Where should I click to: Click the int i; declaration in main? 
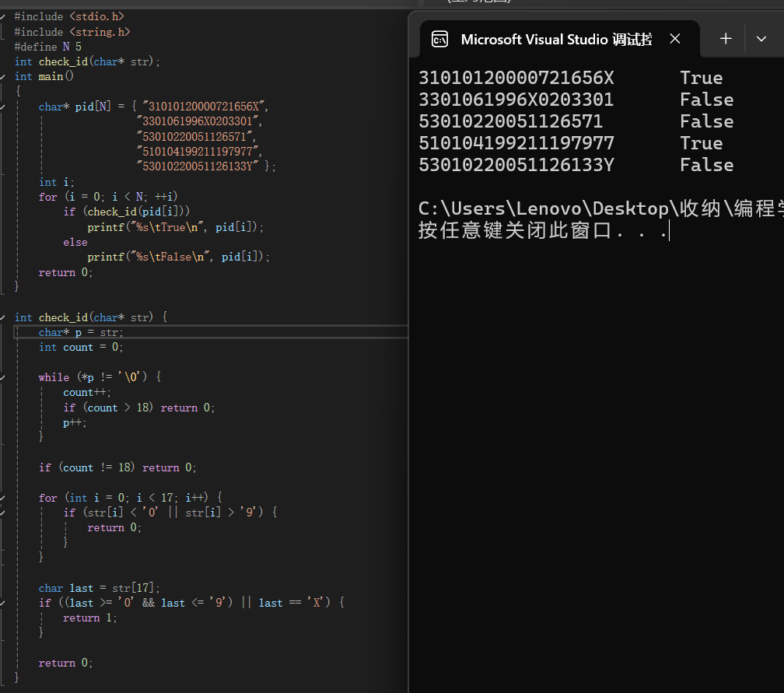pos(57,182)
